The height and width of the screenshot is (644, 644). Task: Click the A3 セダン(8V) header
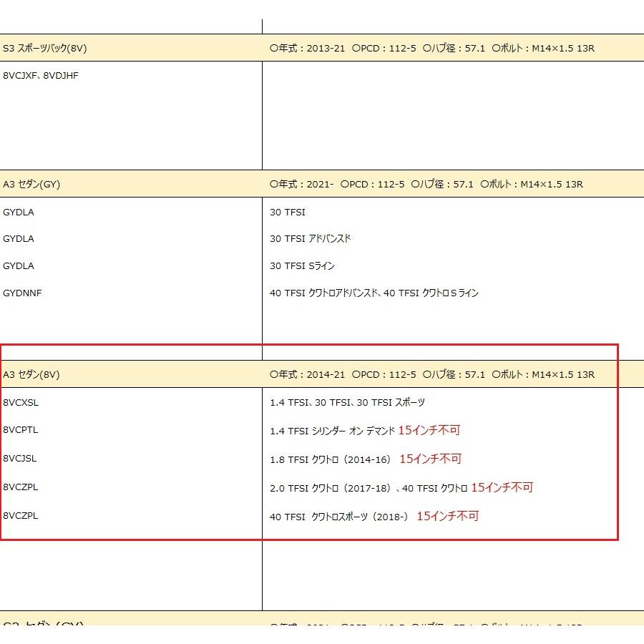pyautogui.click(x=31, y=374)
